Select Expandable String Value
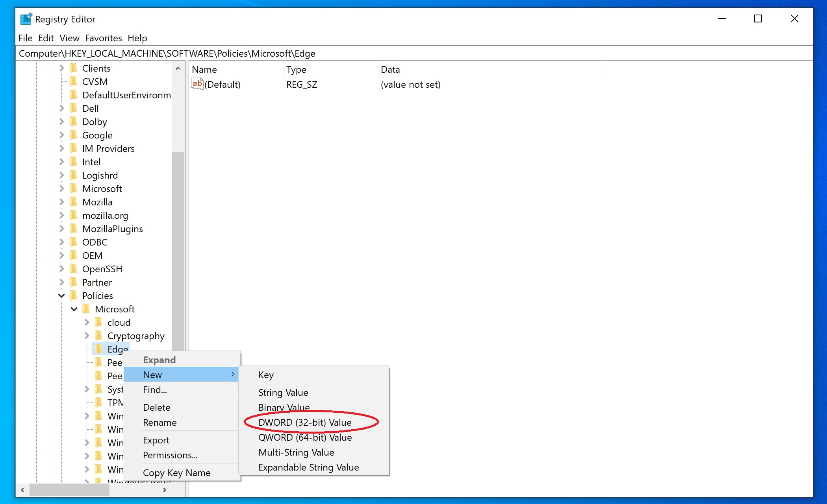Viewport: 827px width, 504px height. (x=314, y=467)
